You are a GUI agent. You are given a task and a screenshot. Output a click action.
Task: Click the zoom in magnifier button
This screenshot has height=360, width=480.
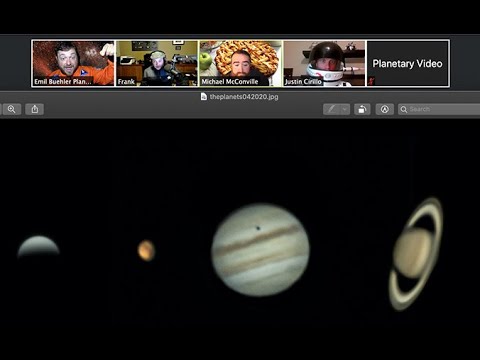coord(11,109)
